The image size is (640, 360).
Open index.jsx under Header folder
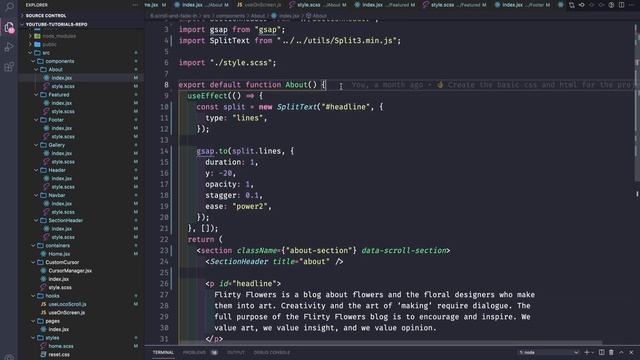coord(62,178)
